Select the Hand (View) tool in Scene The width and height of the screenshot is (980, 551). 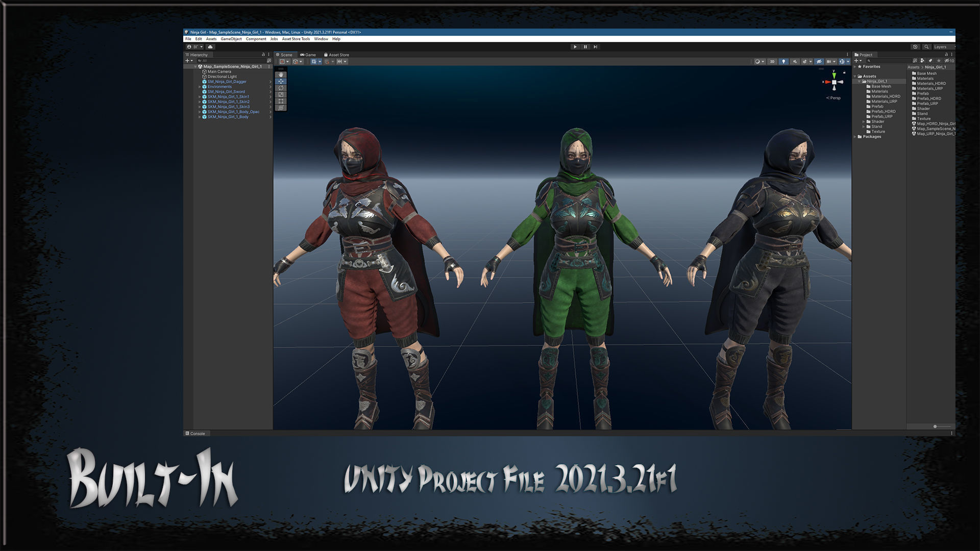coord(281,74)
